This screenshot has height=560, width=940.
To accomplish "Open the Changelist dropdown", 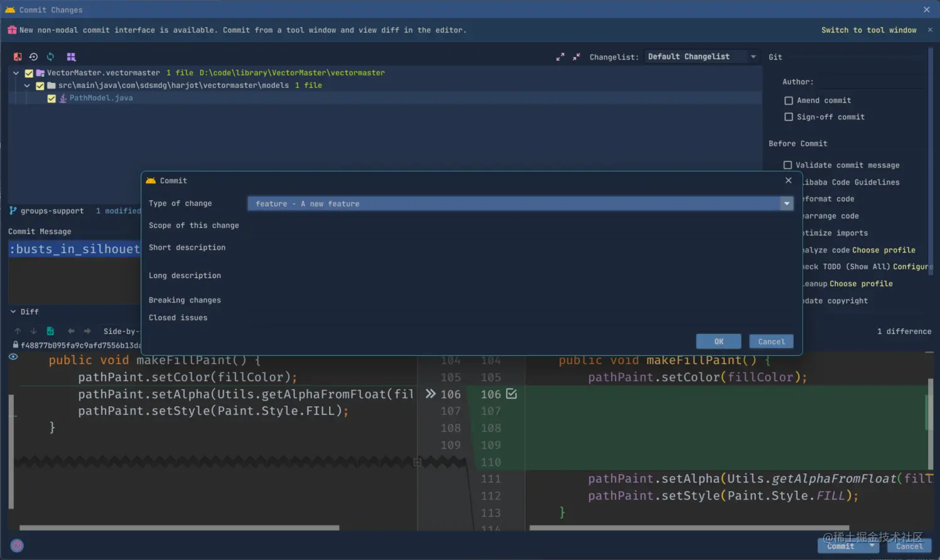I will coord(701,57).
